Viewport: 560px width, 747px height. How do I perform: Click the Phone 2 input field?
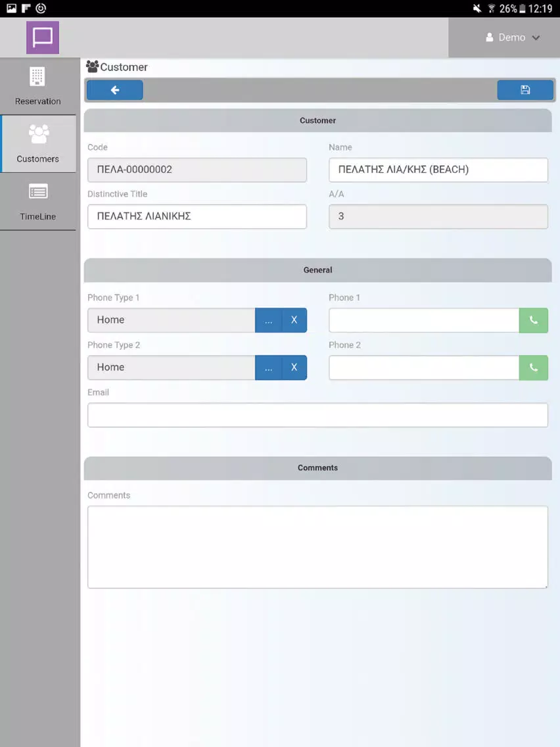pos(424,368)
